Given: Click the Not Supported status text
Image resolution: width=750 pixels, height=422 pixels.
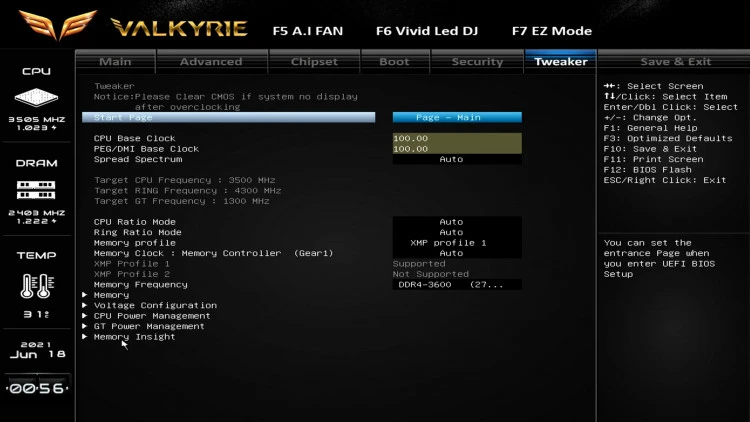Looking at the screenshot, I should 430,274.
